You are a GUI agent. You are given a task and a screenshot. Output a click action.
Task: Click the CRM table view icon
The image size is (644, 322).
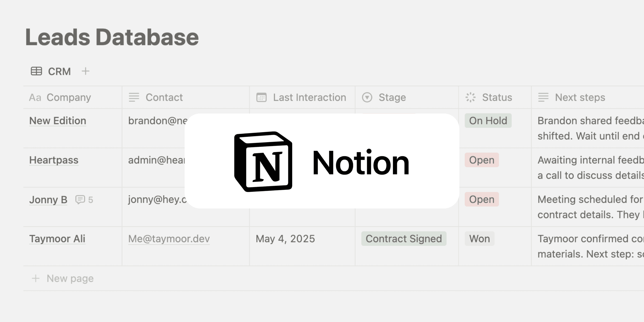tap(36, 71)
